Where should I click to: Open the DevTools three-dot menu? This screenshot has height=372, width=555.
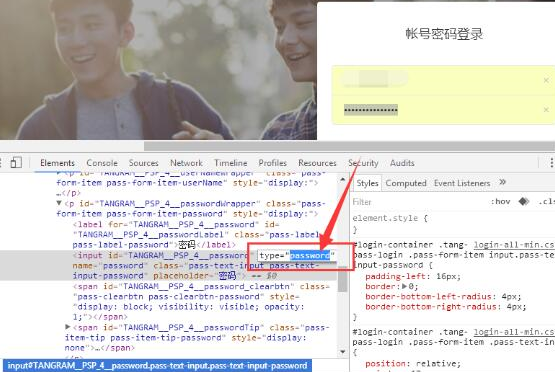pyautogui.click(x=551, y=162)
